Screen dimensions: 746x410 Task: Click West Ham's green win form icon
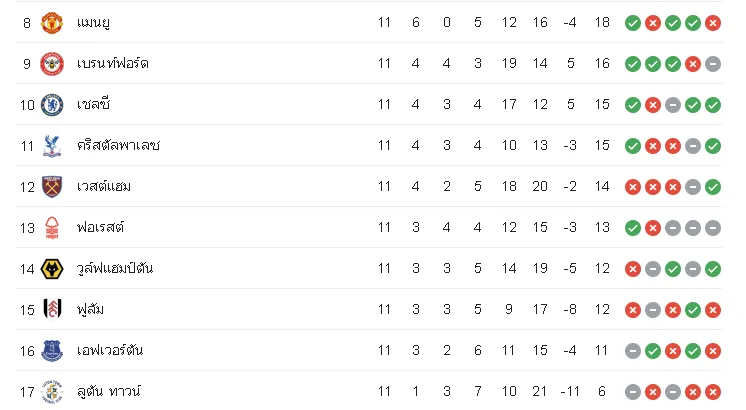click(x=713, y=187)
